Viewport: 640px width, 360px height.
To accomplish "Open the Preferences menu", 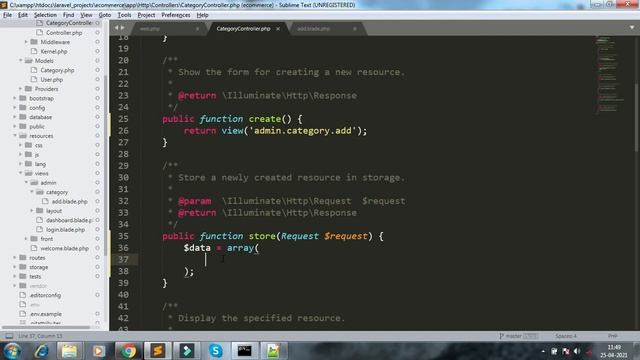I will [176, 15].
